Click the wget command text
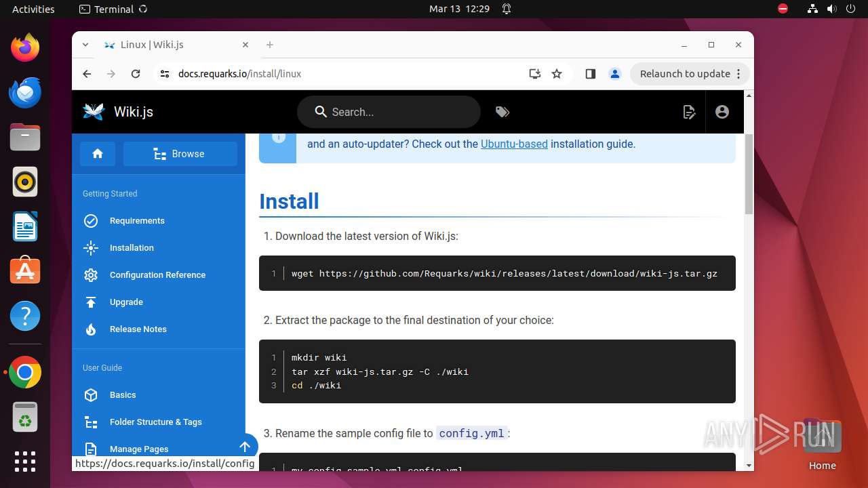868x488 pixels. [505, 274]
